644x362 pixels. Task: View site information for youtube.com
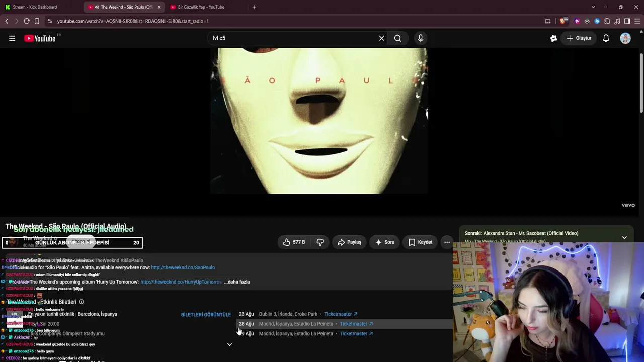click(49, 21)
